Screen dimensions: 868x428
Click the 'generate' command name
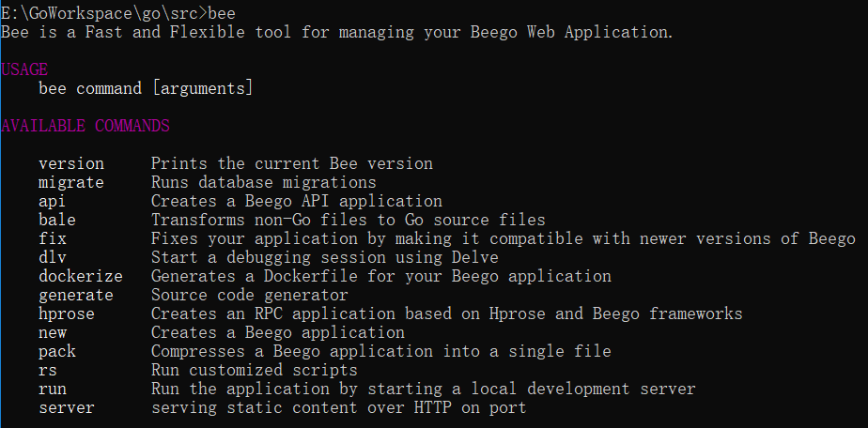[76, 295]
